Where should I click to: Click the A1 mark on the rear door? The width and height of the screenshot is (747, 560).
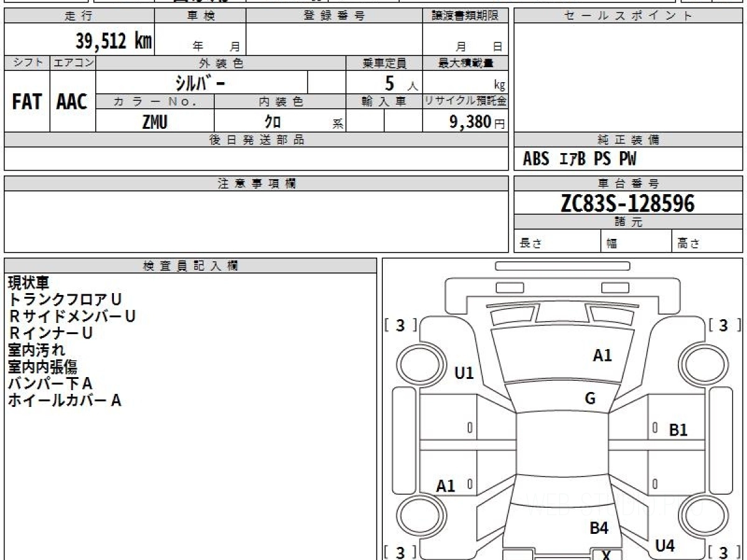(x=445, y=486)
